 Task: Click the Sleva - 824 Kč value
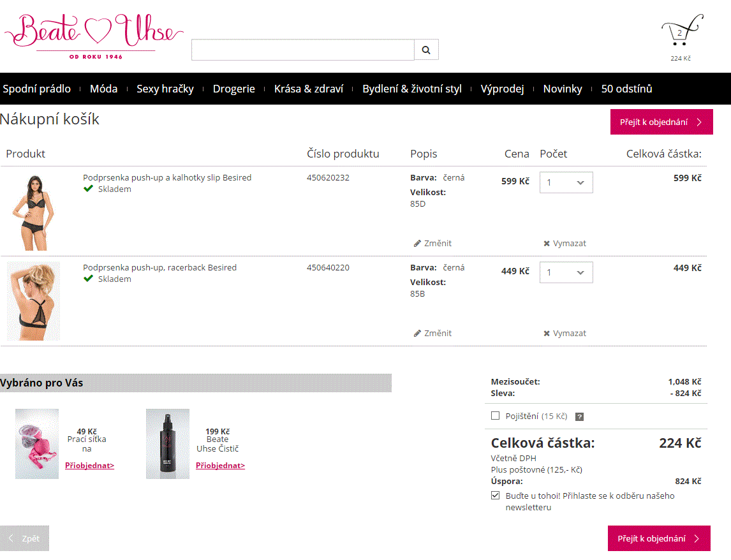(686, 394)
